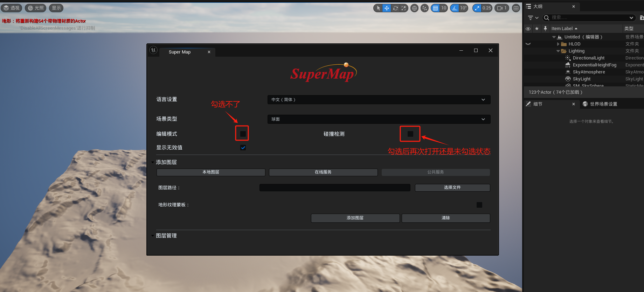The height and width of the screenshot is (292, 644).
Task: Toggle HLOD folder hidden-eye visibility icon
Action: [x=528, y=44]
